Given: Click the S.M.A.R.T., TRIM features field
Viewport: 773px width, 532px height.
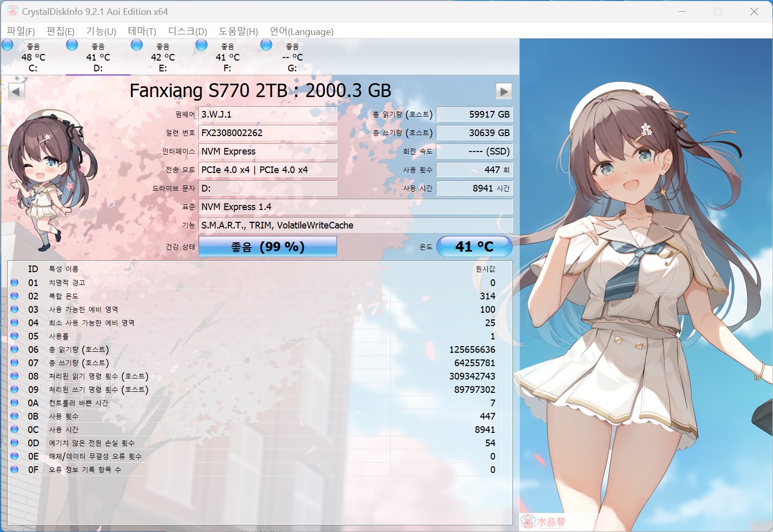Looking at the screenshot, I should click(356, 225).
